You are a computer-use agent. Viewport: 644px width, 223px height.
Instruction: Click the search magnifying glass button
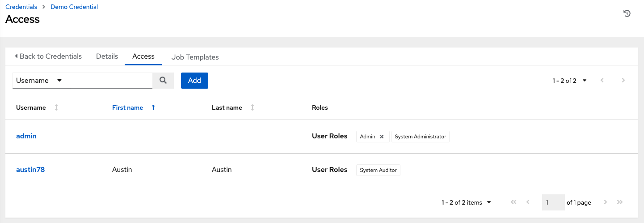point(163,81)
